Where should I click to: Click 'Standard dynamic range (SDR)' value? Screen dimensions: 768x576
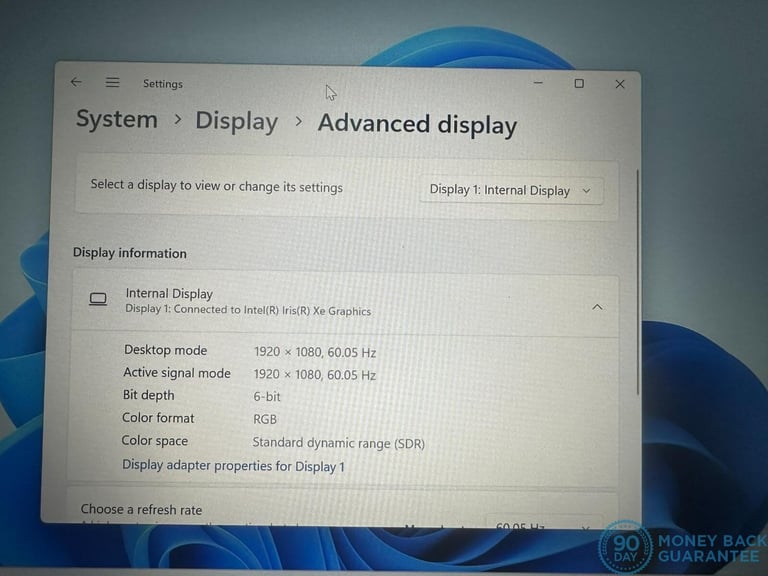pyautogui.click(x=338, y=443)
